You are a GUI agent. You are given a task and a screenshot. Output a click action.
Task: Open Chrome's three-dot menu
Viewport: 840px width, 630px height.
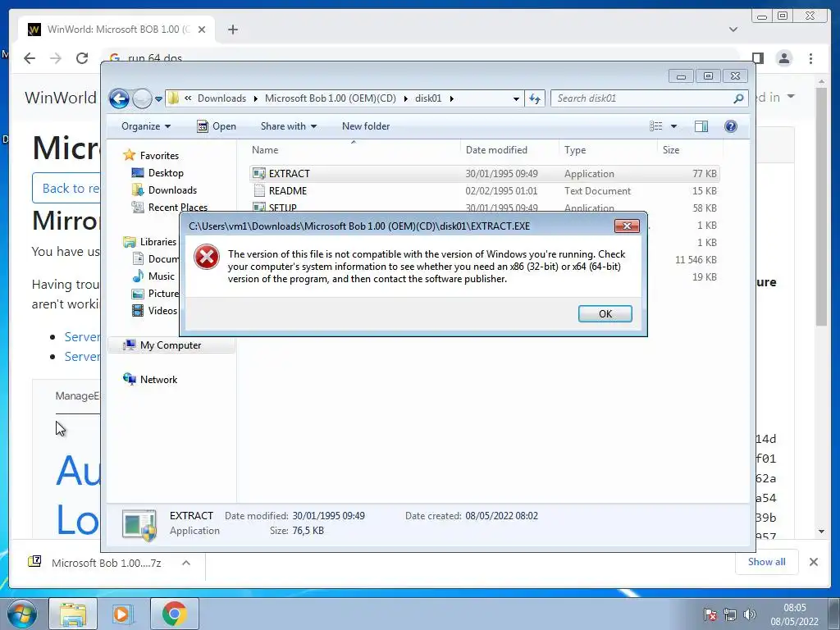[x=810, y=58]
